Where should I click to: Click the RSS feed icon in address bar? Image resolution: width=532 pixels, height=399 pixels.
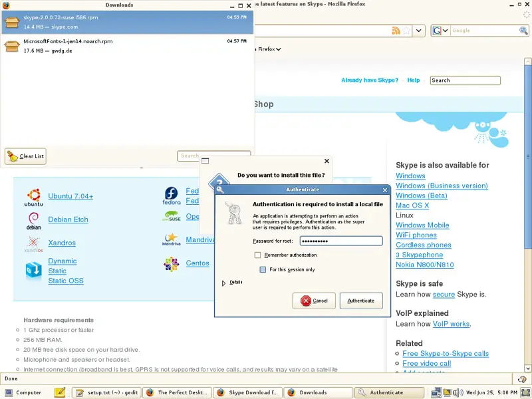396,31
